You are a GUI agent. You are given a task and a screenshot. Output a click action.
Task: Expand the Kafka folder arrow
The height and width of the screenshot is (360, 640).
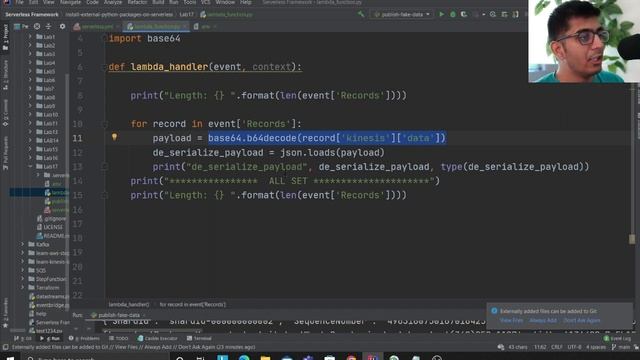(23, 244)
